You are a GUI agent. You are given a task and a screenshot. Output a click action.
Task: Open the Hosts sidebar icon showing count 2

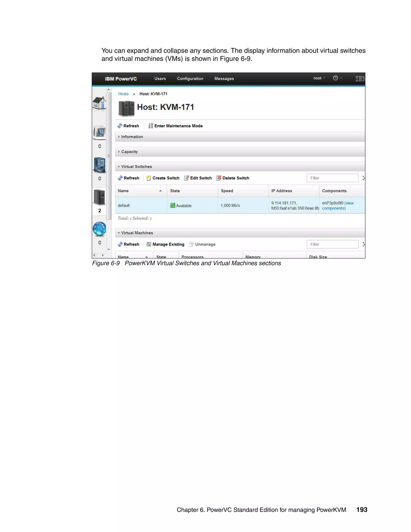99,197
